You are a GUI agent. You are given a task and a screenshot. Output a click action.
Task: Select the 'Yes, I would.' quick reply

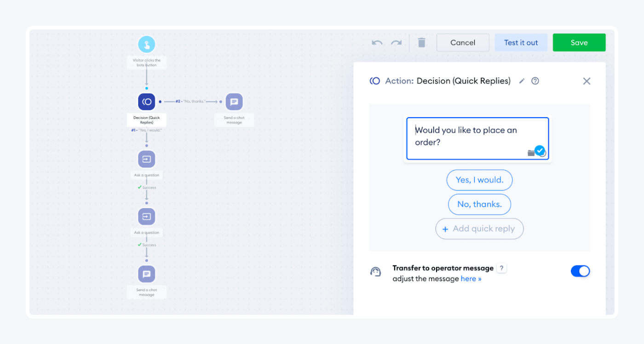[x=479, y=180]
